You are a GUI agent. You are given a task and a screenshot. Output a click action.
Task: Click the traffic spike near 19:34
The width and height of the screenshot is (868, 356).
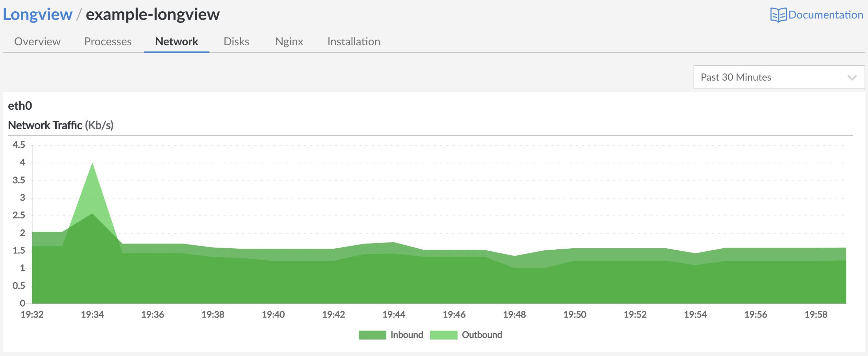pos(93,171)
